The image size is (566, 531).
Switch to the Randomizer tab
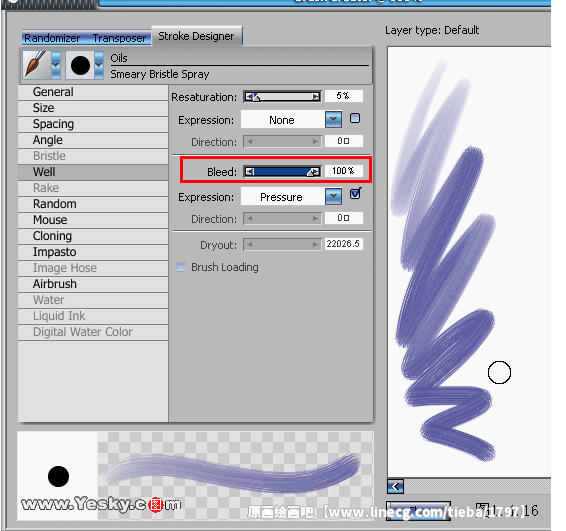pos(52,38)
